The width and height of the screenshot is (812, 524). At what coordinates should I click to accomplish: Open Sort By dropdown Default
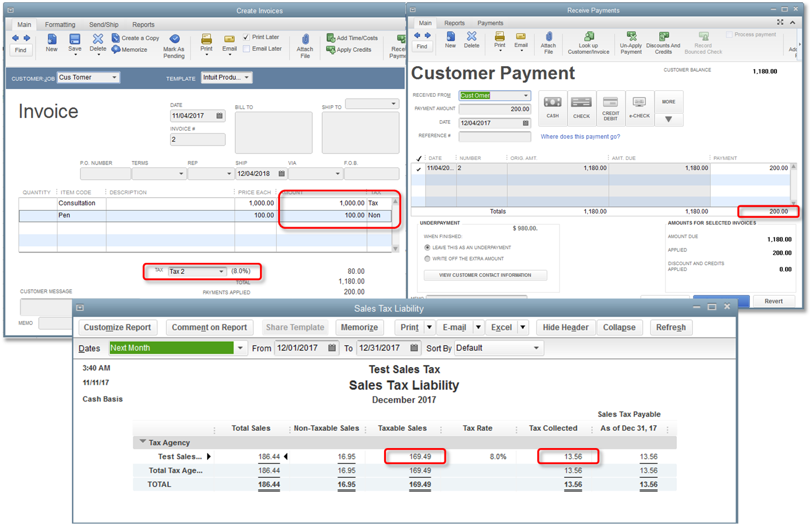(536, 348)
